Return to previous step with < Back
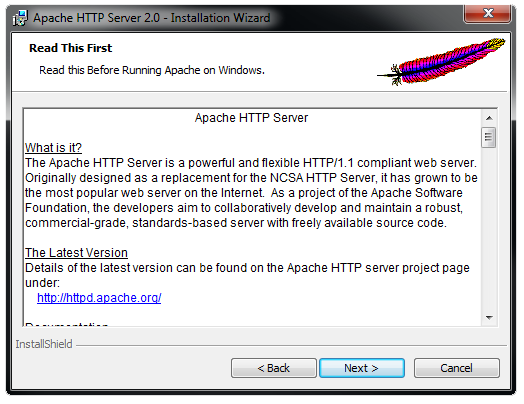This screenshot has height=404, width=524. pos(273,368)
